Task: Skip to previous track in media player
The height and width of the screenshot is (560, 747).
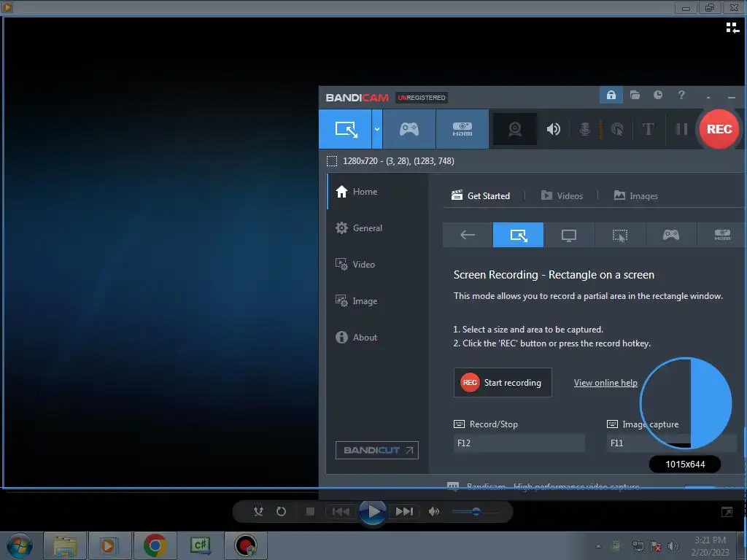Action: pyautogui.click(x=340, y=511)
